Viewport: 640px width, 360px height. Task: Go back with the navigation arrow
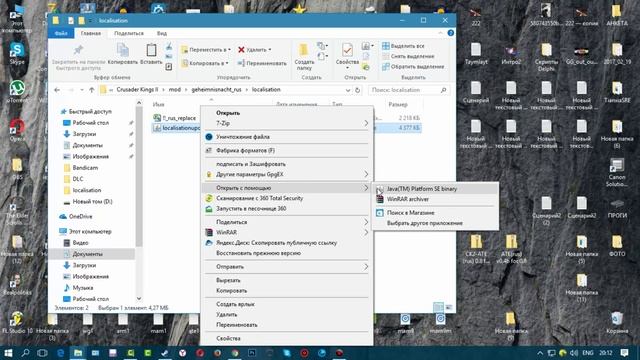(57, 90)
